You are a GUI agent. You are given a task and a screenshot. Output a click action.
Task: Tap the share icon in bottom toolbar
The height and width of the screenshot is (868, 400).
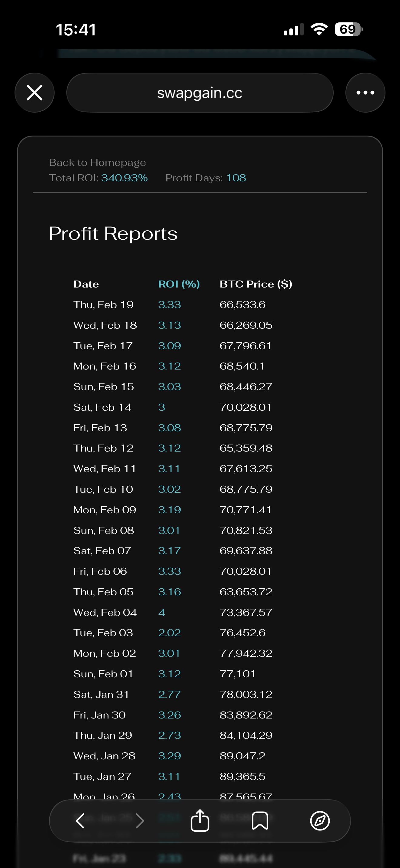coord(200,820)
